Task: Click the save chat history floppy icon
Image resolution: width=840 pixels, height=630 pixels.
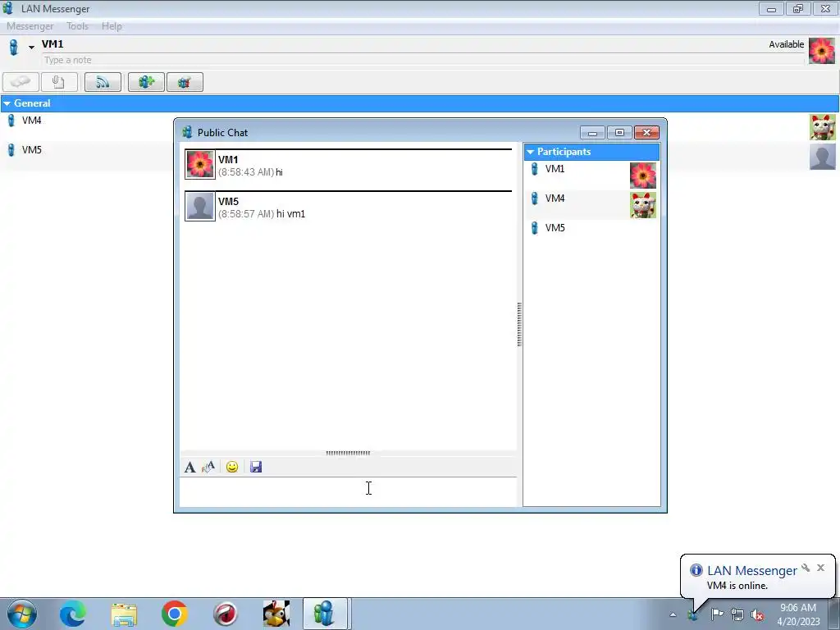Action: 256,467
